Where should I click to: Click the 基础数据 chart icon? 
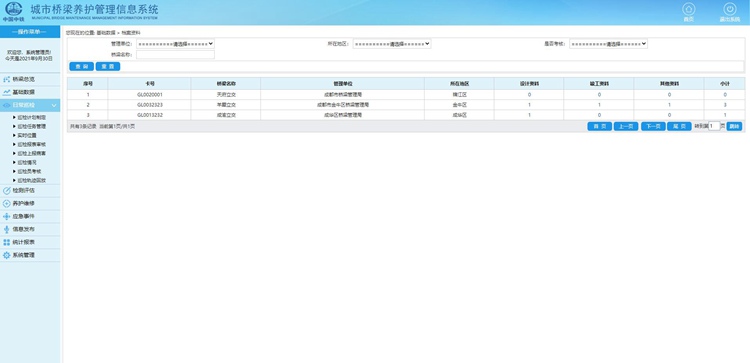pos(7,92)
